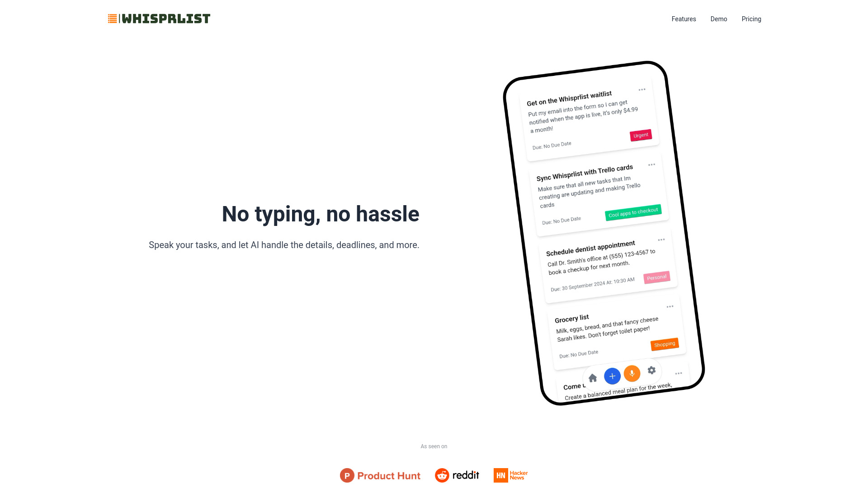Image resolution: width=868 pixels, height=488 pixels.
Task: Click the Hacker News logo link
Action: [511, 475]
